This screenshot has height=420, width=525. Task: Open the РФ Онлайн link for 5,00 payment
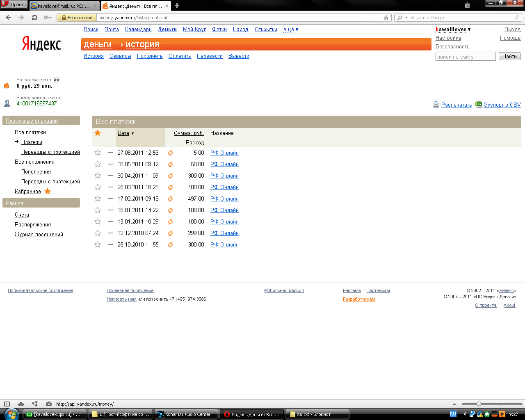pos(224,153)
